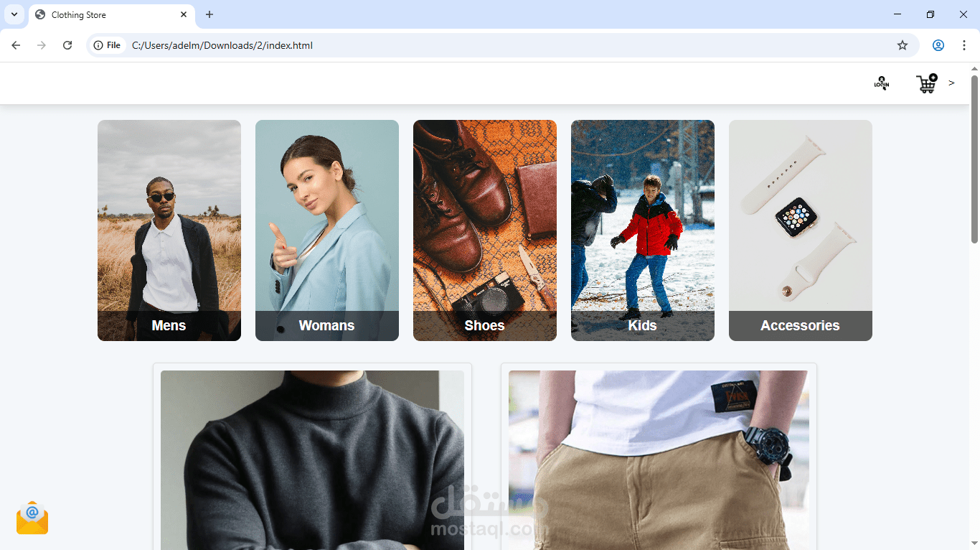
Task: Restore down the Chrome window
Action: [930, 14]
